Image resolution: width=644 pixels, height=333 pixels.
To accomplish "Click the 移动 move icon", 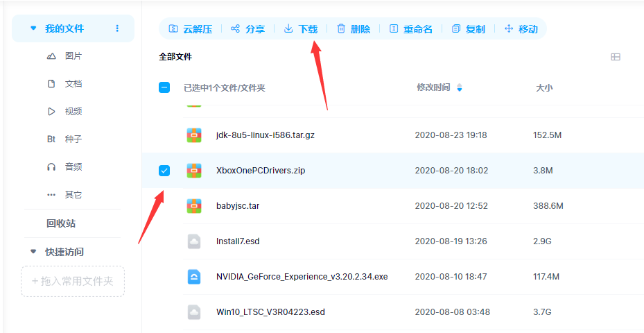I will pos(509,29).
